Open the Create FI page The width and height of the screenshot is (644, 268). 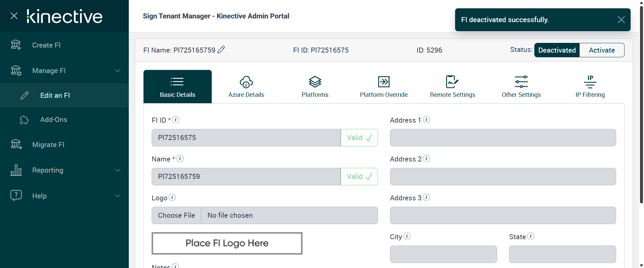point(46,45)
